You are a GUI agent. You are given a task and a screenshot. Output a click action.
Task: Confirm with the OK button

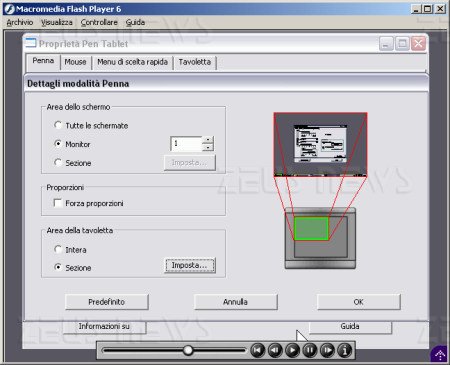click(358, 302)
